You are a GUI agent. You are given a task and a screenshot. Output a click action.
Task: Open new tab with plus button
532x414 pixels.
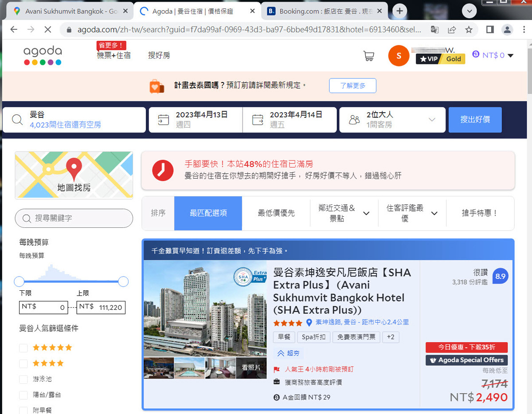click(399, 11)
